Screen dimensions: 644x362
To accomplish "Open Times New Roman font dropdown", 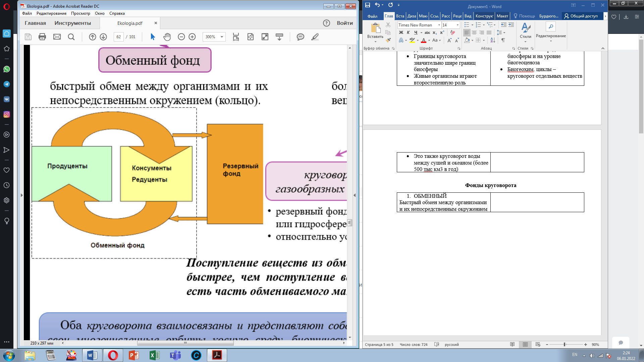I will (x=439, y=25).
